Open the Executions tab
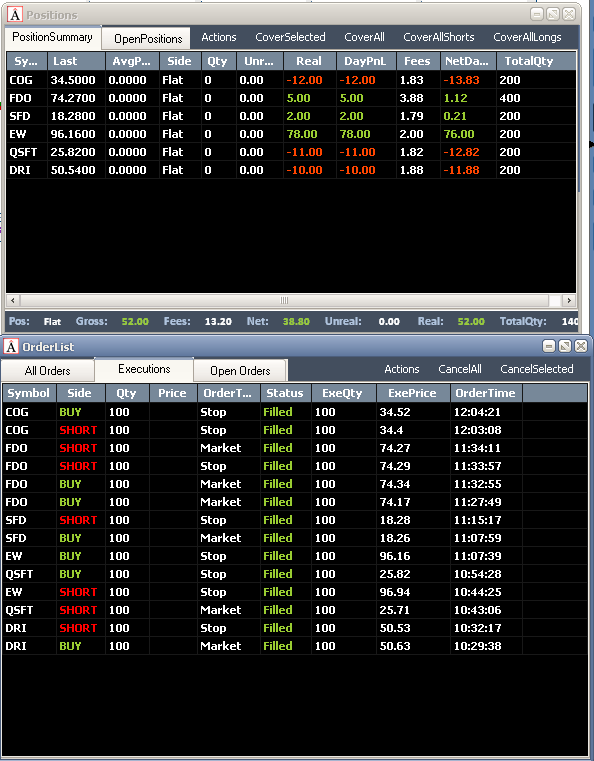 tap(144, 369)
